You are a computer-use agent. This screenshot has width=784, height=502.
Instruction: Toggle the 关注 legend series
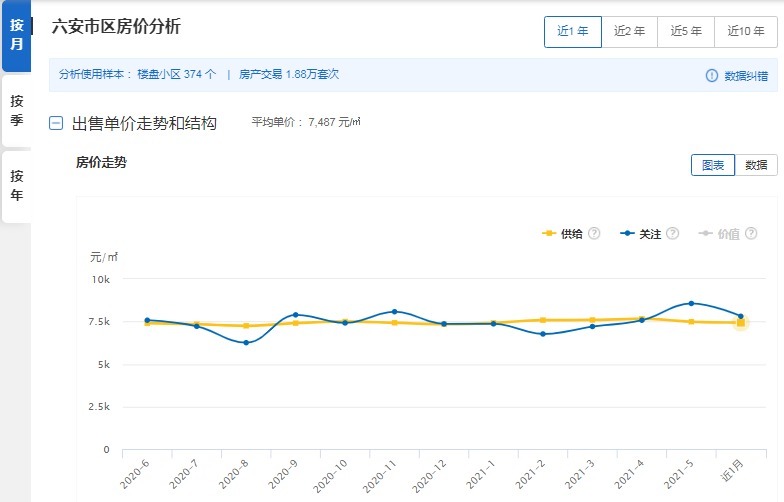click(640, 234)
